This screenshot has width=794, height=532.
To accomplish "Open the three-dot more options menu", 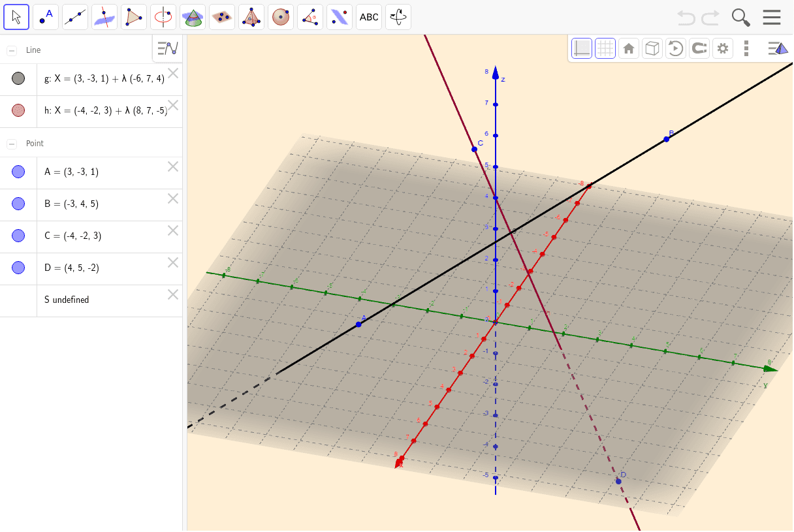I will coord(746,48).
